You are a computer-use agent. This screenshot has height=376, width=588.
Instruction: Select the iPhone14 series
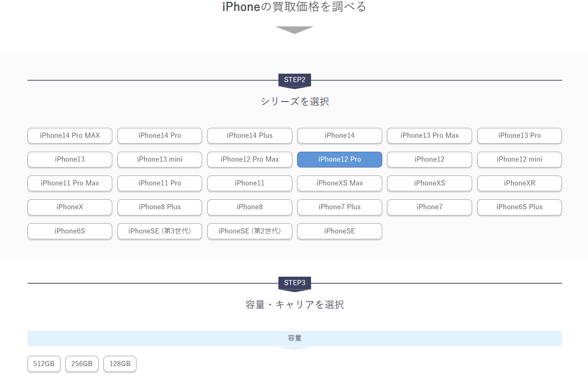(x=339, y=136)
